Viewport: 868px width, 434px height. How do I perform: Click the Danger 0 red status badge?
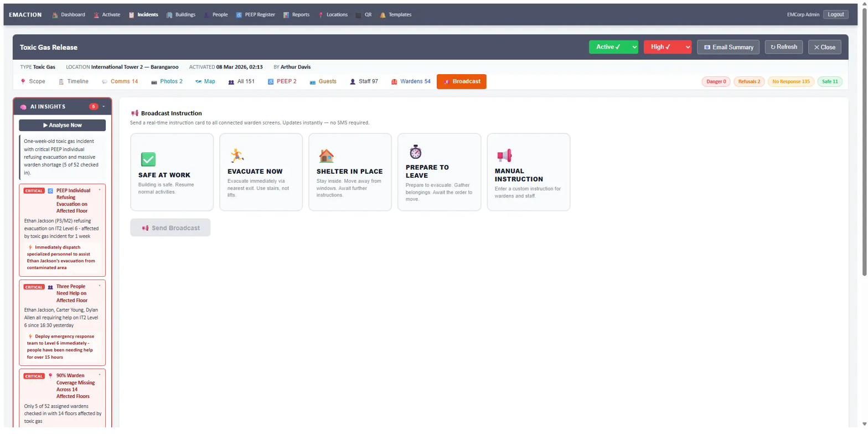click(716, 82)
